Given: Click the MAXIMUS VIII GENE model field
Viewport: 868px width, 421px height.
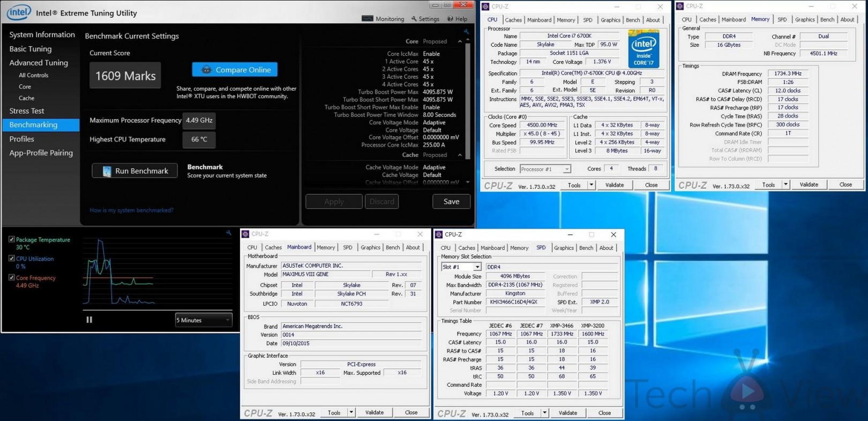Looking at the screenshot, I should 327,274.
